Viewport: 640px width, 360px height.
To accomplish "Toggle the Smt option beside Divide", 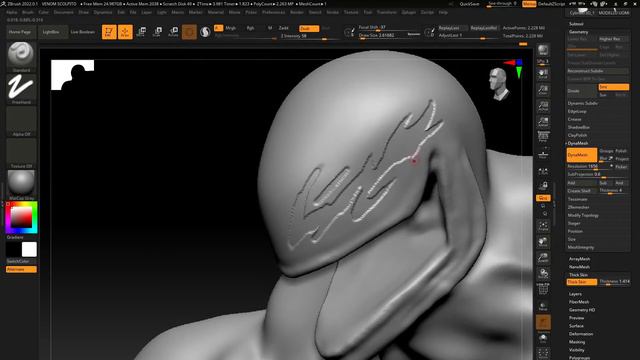I will [x=613, y=87].
